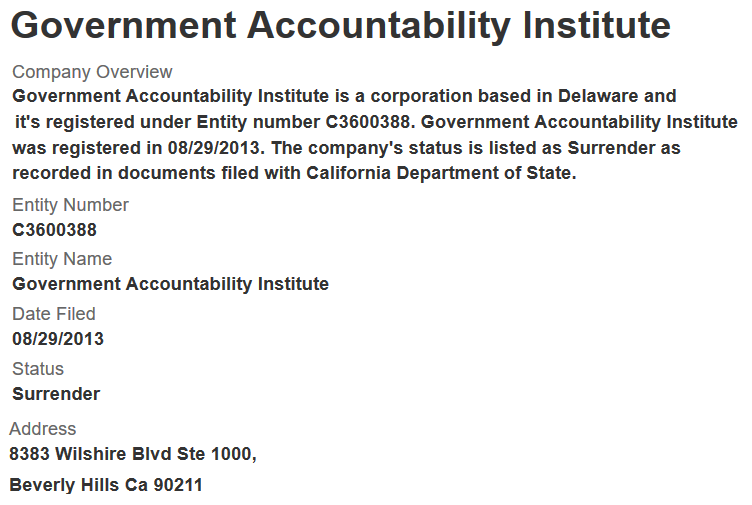Click the Government Accountability Institute page heading

[340, 26]
